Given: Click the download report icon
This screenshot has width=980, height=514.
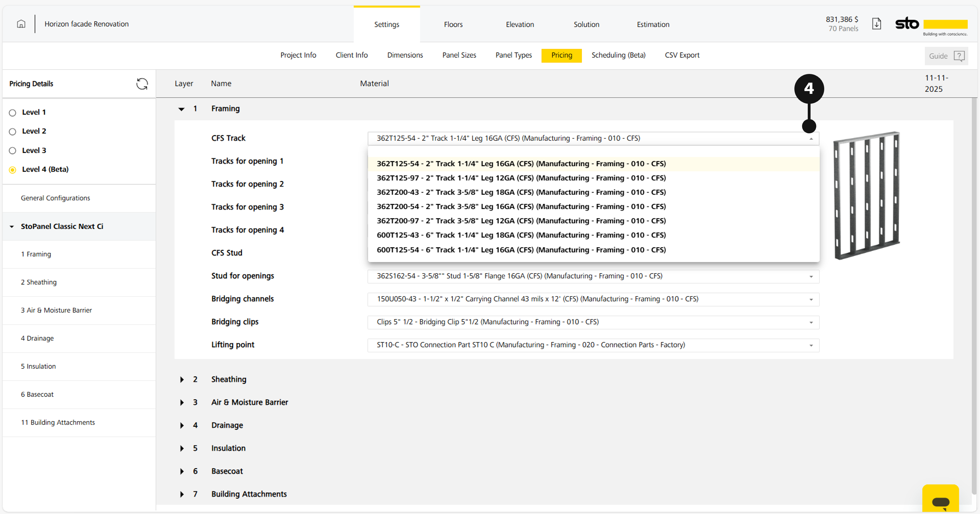Looking at the screenshot, I should click(x=876, y=24).
